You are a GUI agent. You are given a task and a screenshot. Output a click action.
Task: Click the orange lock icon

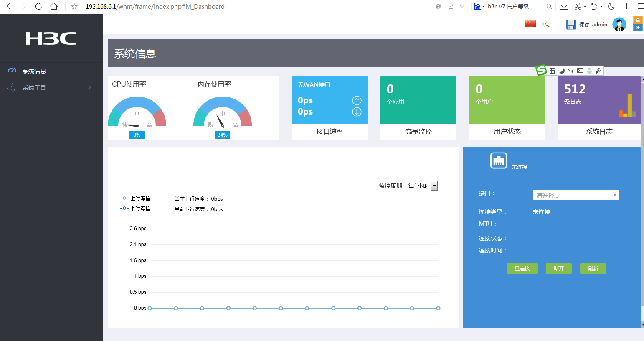point(638,20)
